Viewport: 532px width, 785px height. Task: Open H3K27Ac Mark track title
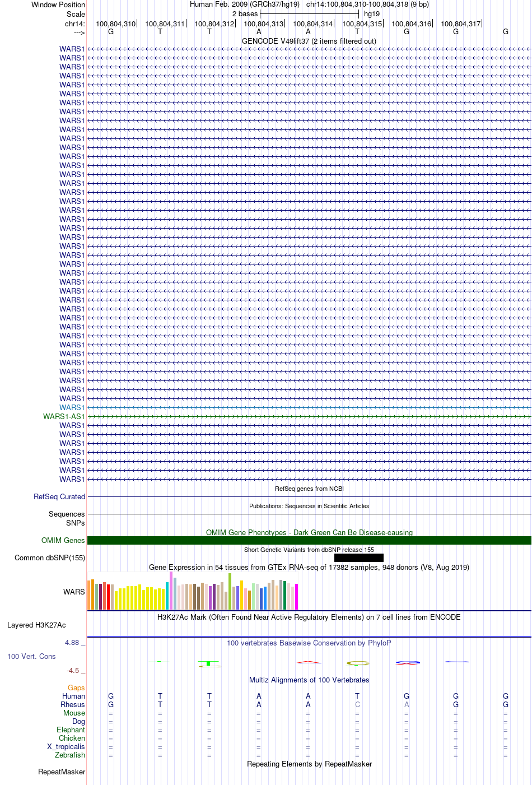[309, 617]
